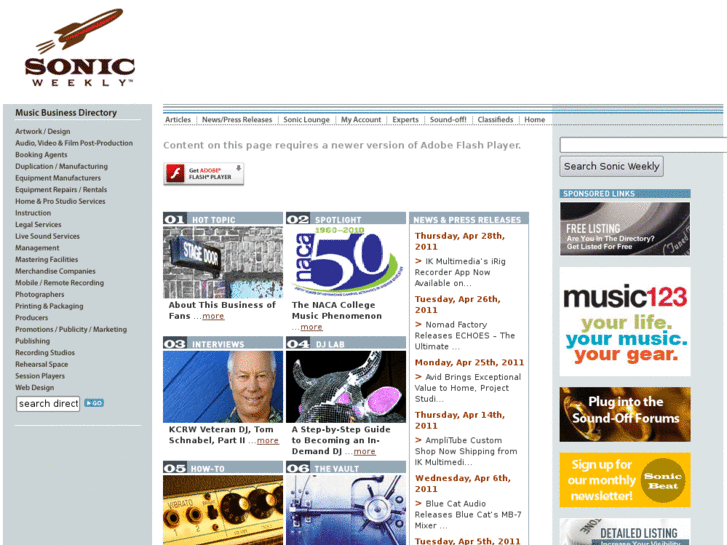Image resolution: width=727 pixels, height=545 pixels.
Task: Click more link under NACA College Music Phenomenon
Action: point(311,327)
